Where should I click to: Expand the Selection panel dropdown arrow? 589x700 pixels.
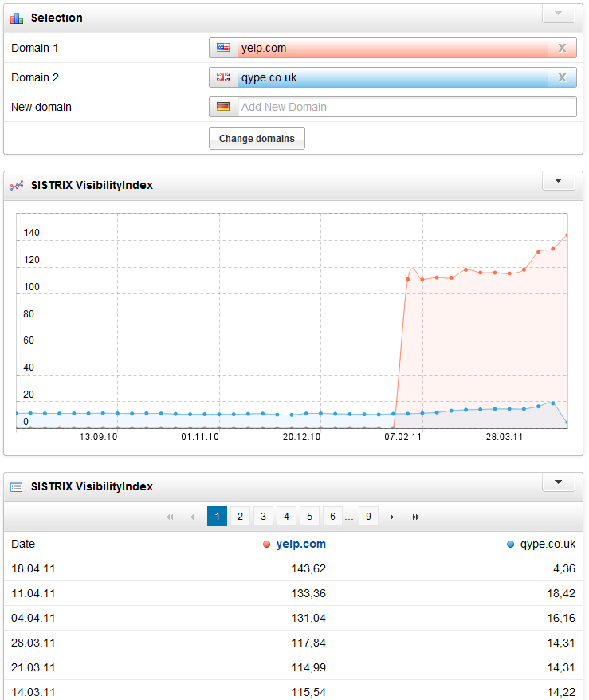(558, 14)
